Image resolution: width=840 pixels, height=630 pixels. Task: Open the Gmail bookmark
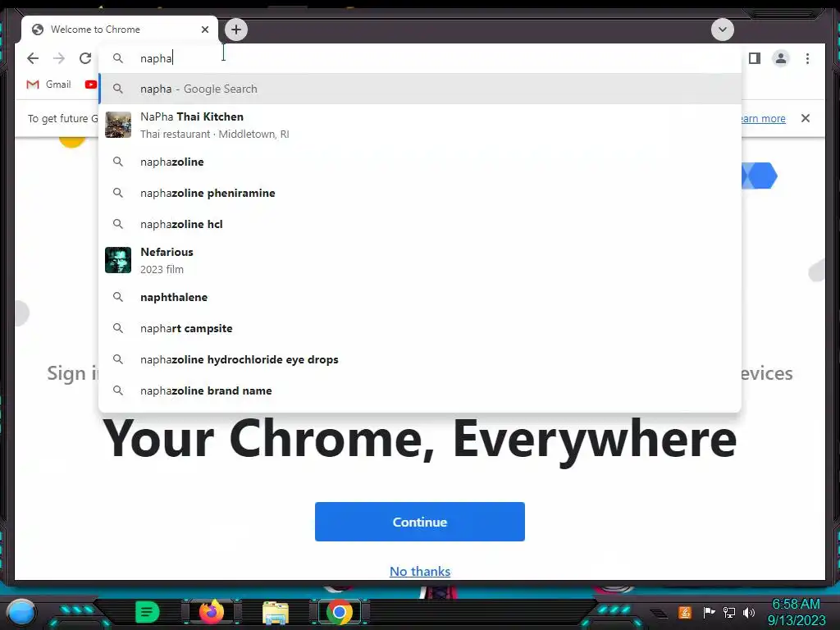pyautogui.click(x=48, y=84)
